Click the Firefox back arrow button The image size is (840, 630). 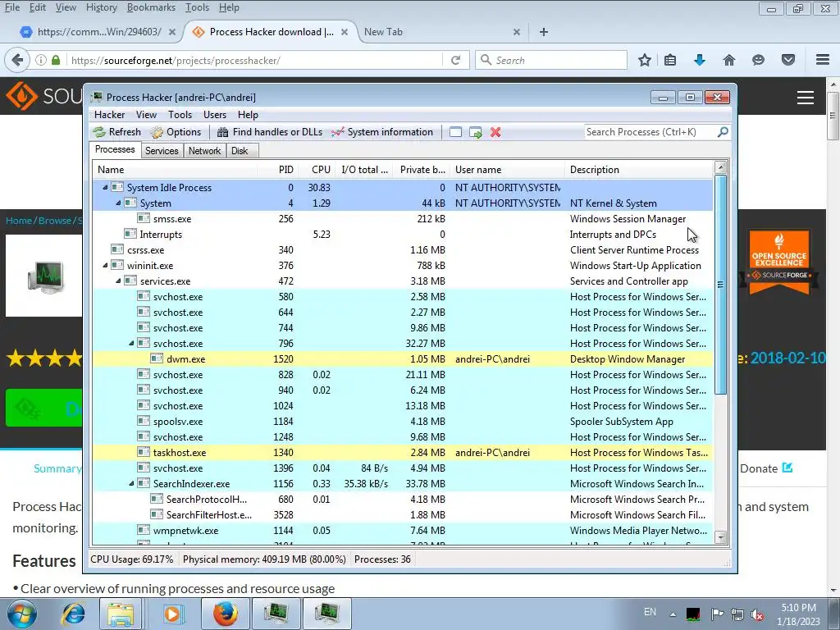17,60
